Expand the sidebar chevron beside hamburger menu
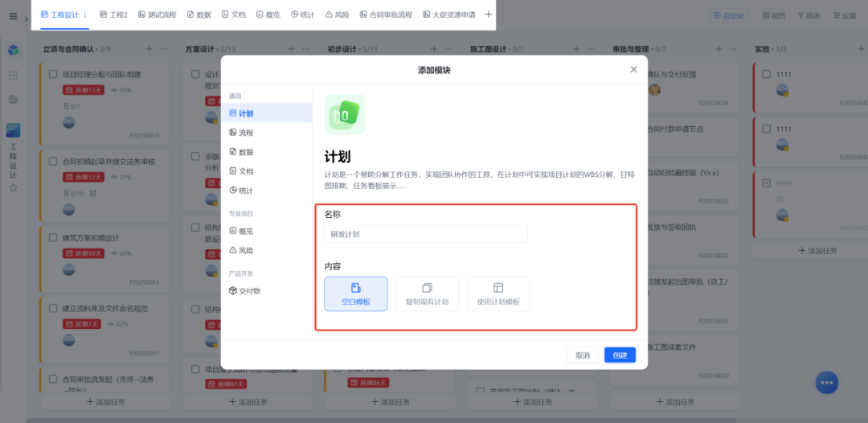868x423 pixels. click(x=26, y=19)
